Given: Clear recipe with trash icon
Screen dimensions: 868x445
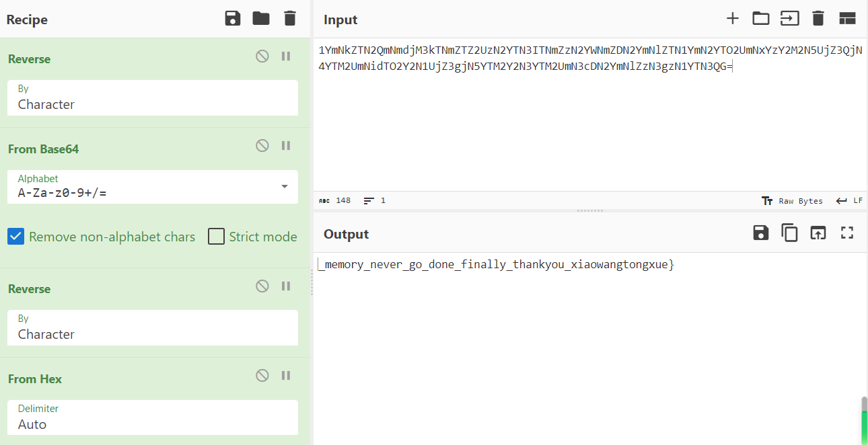Looking at the screenshot, I should tap(290, 19).
